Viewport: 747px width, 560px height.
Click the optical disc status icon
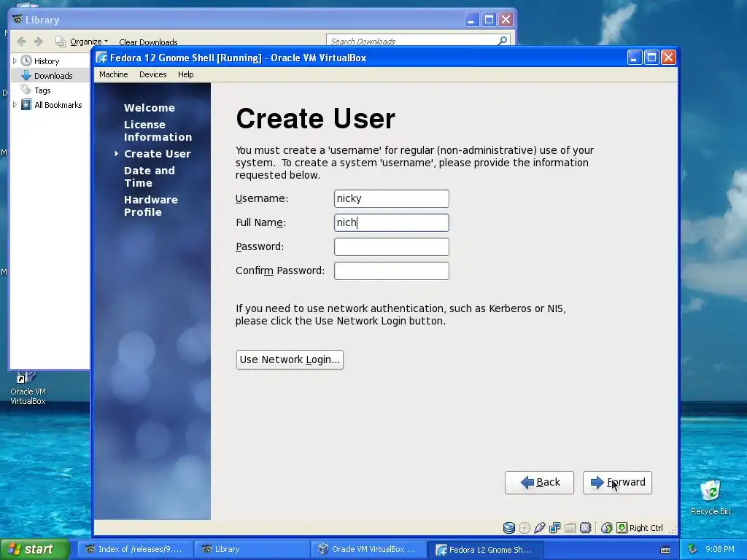tap(524, 528)
